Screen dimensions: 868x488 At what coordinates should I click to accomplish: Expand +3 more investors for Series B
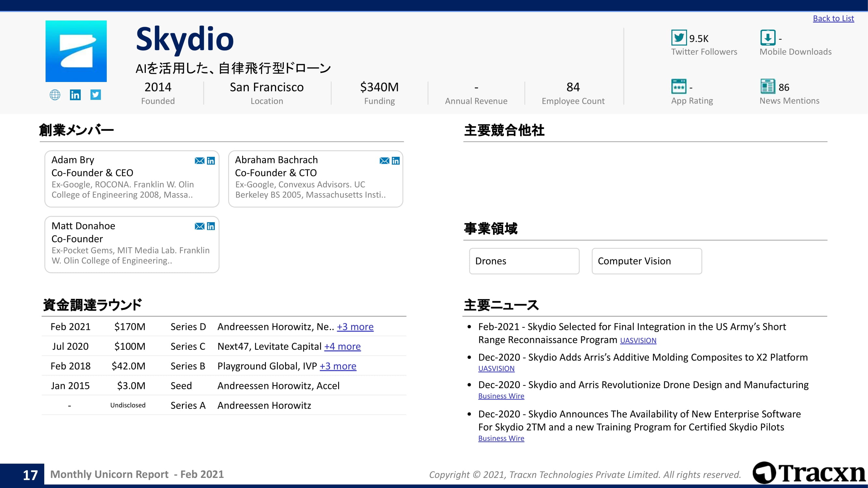pyautogui.click(x=338, y=366)
